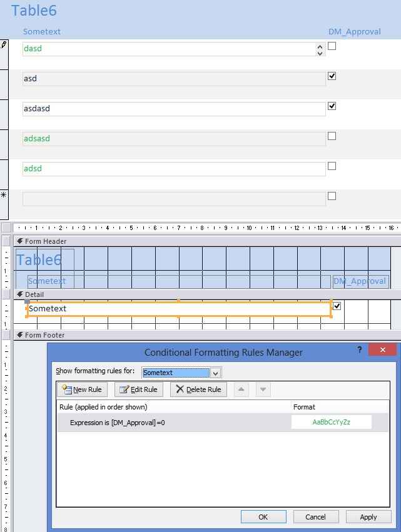Click the record selector with pencil icon
This screenshot has height=532, width=401.
4,54
